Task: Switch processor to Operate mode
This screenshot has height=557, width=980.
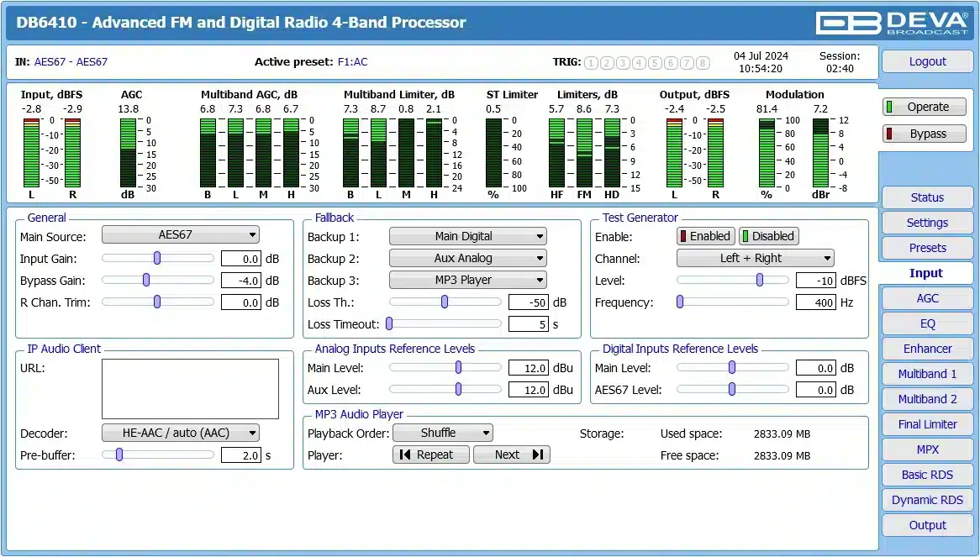Action: (924, 107)
